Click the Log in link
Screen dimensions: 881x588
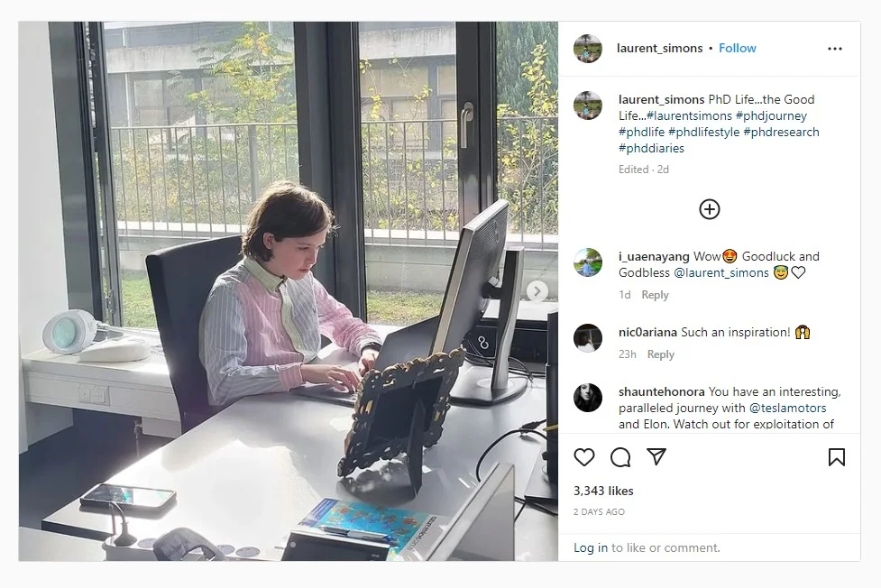point(591,547)
